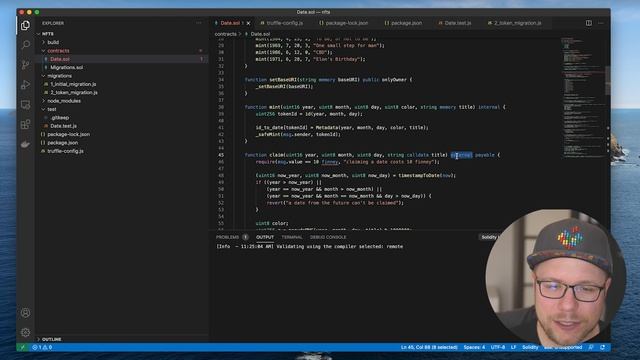Open the Extensions view
640x360 pixels.
tap(25, 124)
